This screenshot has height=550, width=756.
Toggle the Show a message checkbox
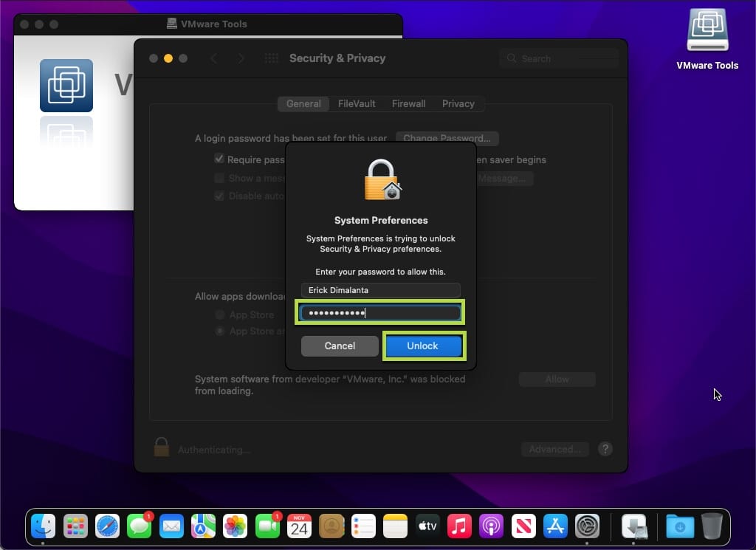219,178
